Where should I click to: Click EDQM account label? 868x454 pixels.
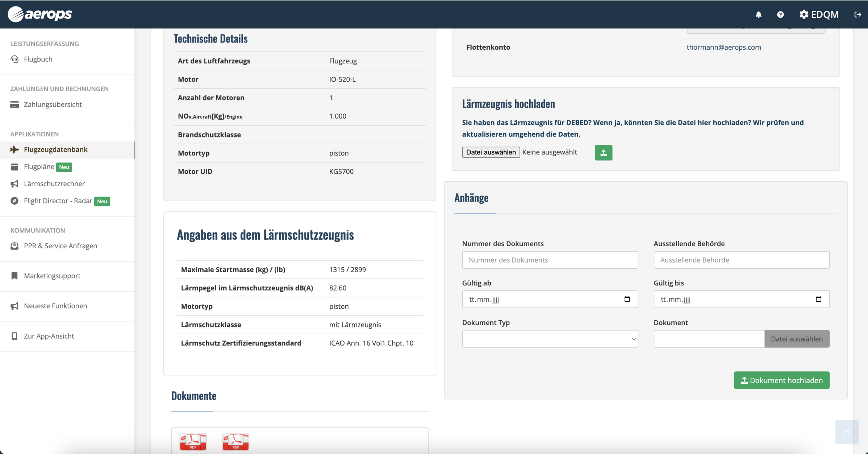click(825, 15)
